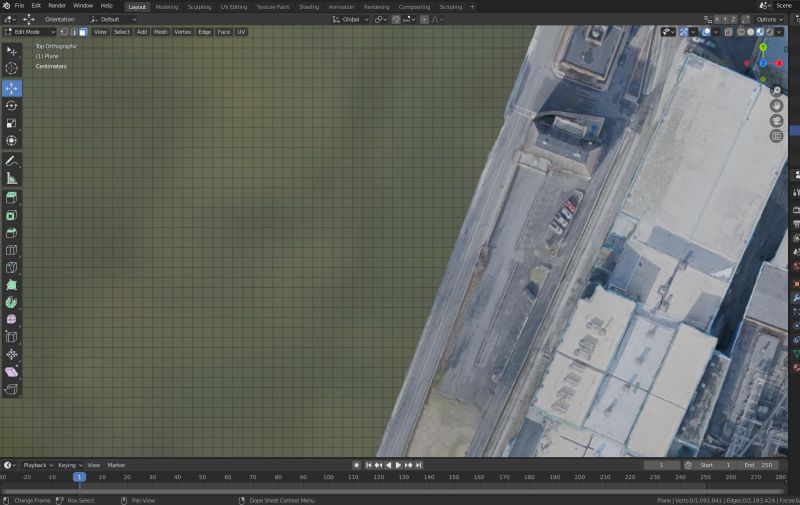The image size is (800, 505).
Task: Click the pan view hand icon
Action: pos(776,106)
